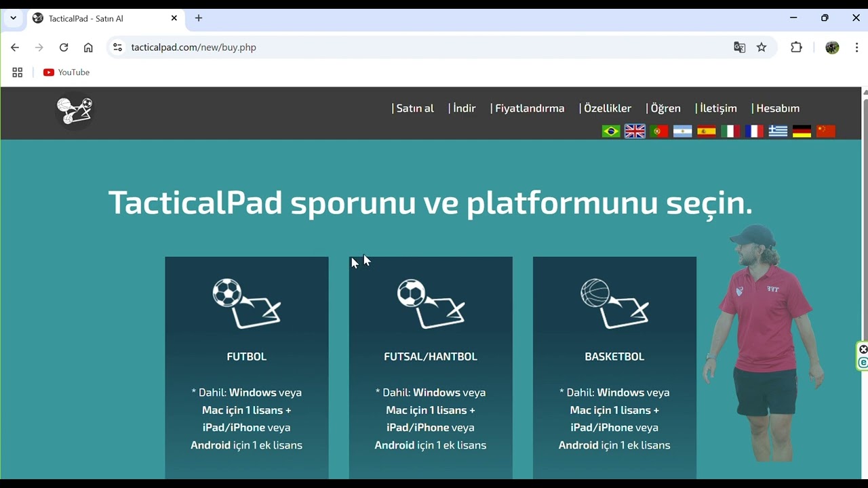868x488 pixels.
Task: Open the browser home page button
Action: 88,47
